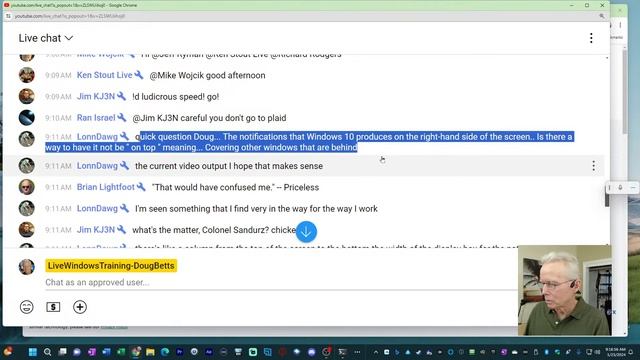Open the chat options three-dot menu

tap(591, 38)
